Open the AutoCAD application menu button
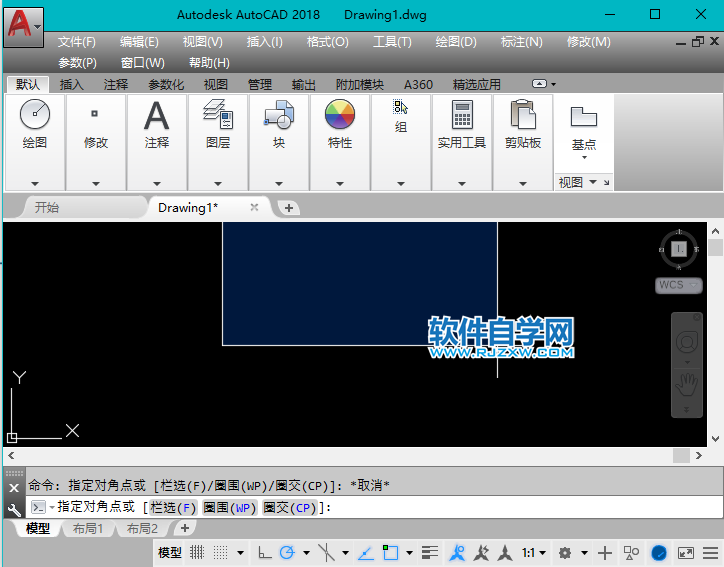The width and height of the screenshot is (724, 567). pos(23,24)
